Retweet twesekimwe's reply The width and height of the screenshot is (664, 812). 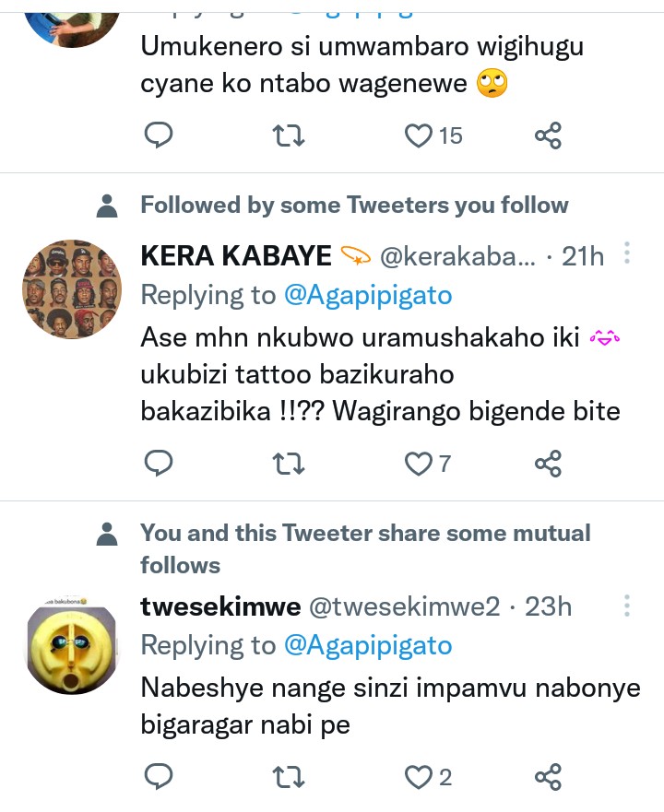290,777
